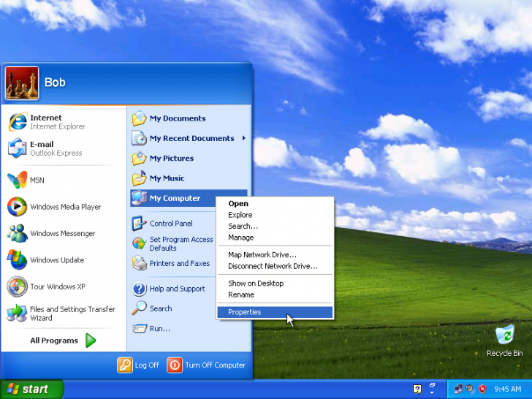532x399 pixels.
Task: Click the Log Off text label
Action: click(147, 365)
